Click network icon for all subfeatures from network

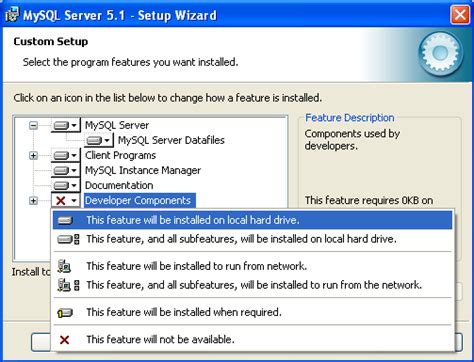tap(68, 285)
